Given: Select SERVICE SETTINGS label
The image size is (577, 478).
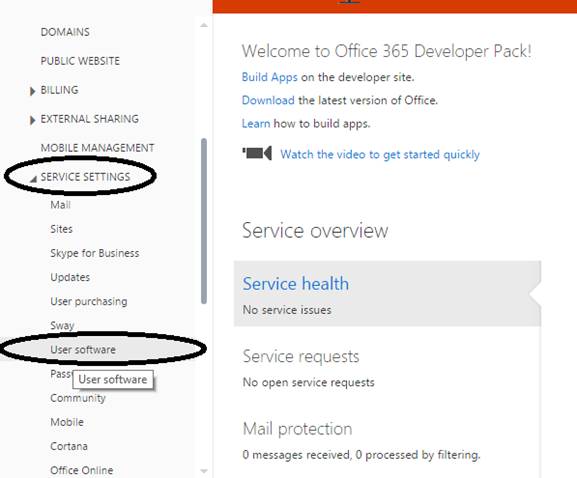Looking at the screenshot, I should (x=85, y=177).
